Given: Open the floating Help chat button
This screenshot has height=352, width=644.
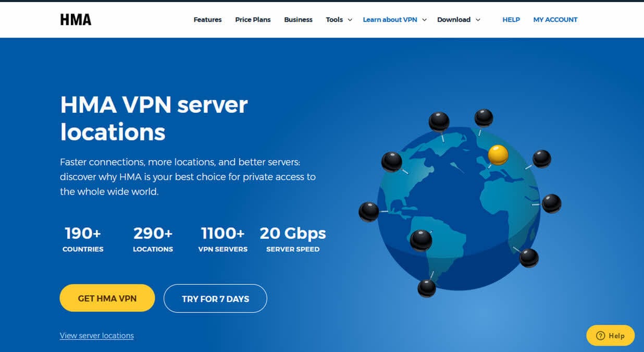Looking at the screenshot, I should [x=610, y=335].
